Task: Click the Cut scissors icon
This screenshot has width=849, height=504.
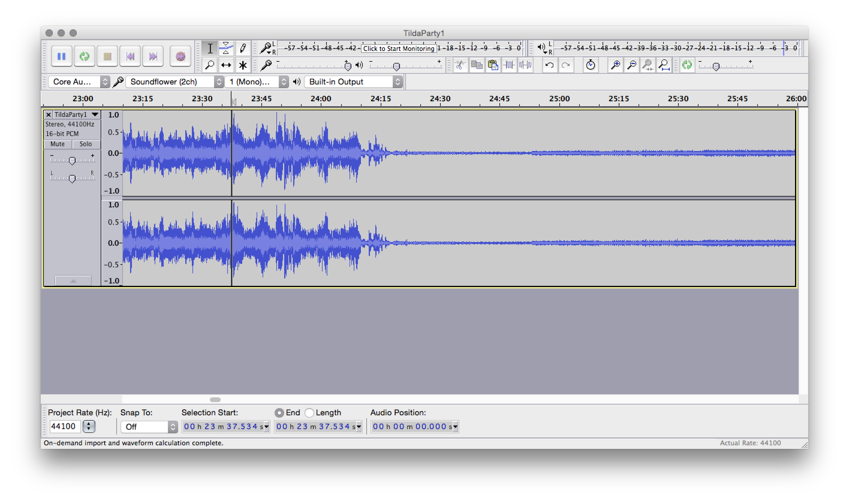Action: (460, 65)
